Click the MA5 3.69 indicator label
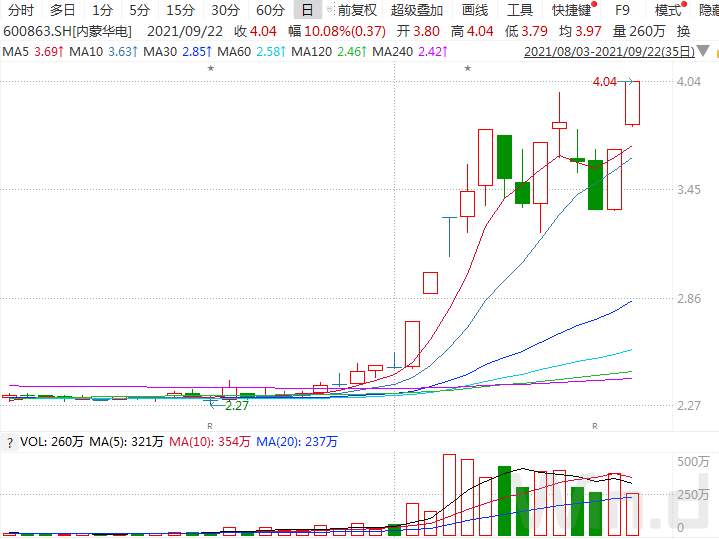719x539 pixels. pyautogui.click(x=33, y=51)
